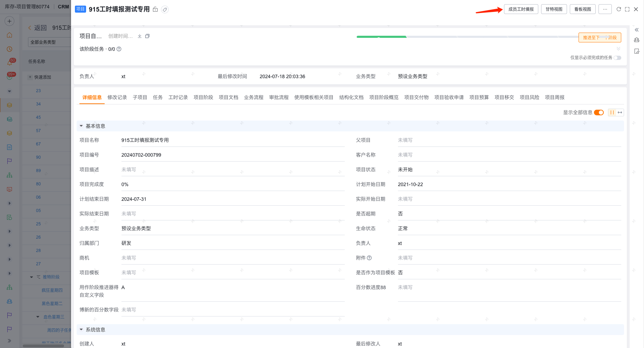Click the org-chart icon in the sidebar
The width and height of the screenshot is (644, 348).
(9, 175)
